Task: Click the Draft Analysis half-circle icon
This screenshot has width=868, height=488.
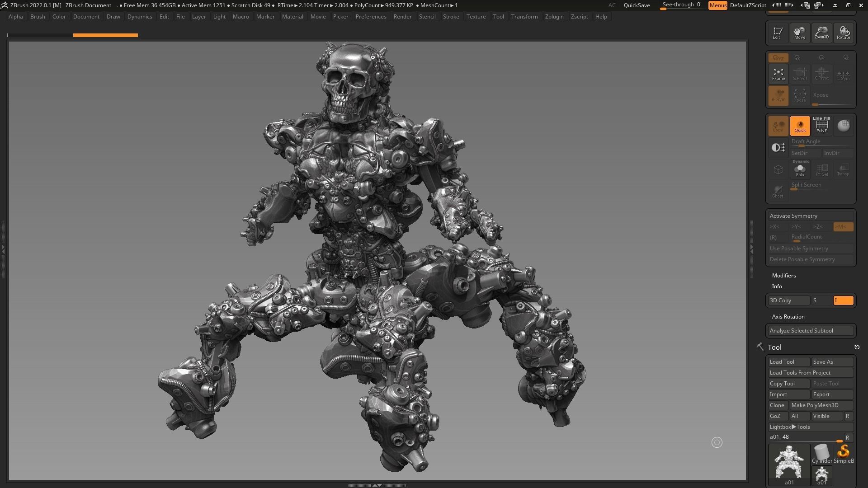Action: pyautogui.click(x=778, y=148)
